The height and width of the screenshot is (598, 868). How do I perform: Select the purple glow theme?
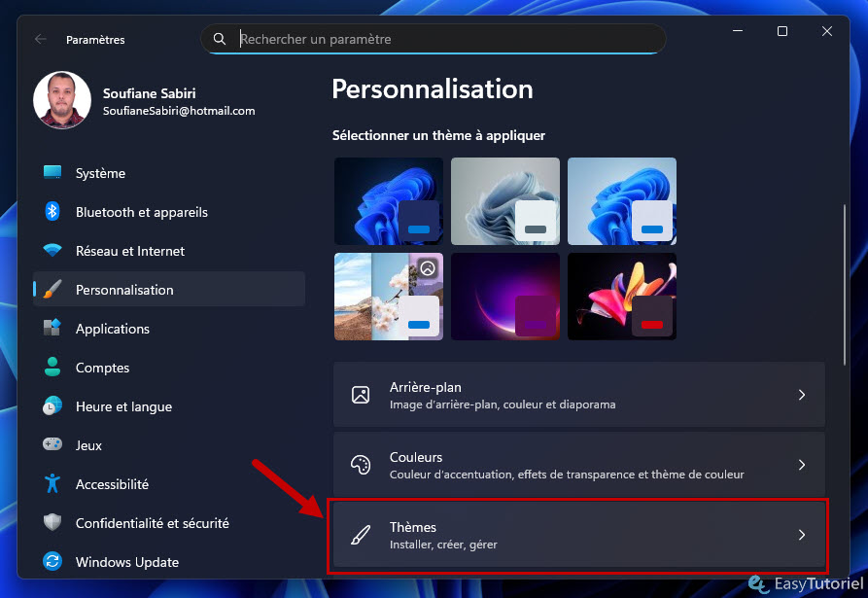tap(504, 297)
